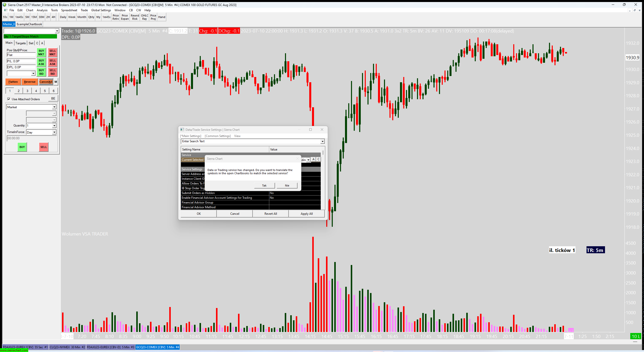Image resolution: width=644 pixels, height=352 pixels.
Task: Activate the OHLC Ray tool
Action: point(144,17)
